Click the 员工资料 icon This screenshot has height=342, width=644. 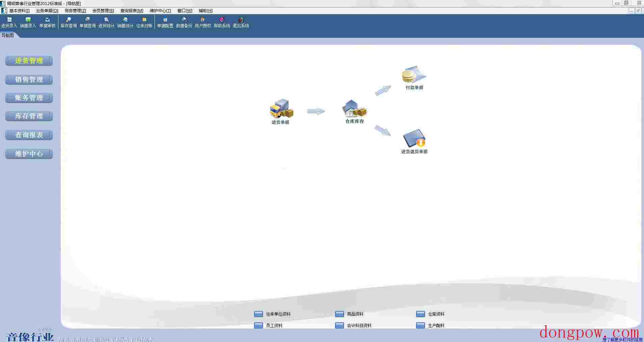pos(258,325)
